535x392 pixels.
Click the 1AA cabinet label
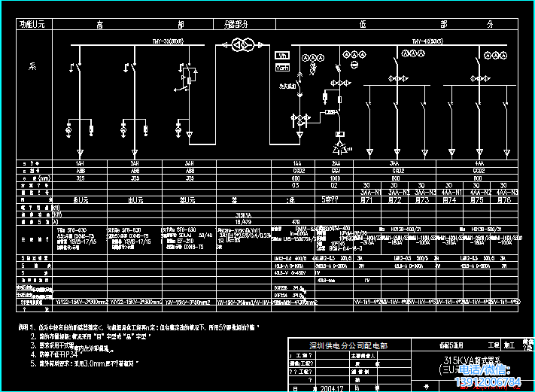click(296, 163)
